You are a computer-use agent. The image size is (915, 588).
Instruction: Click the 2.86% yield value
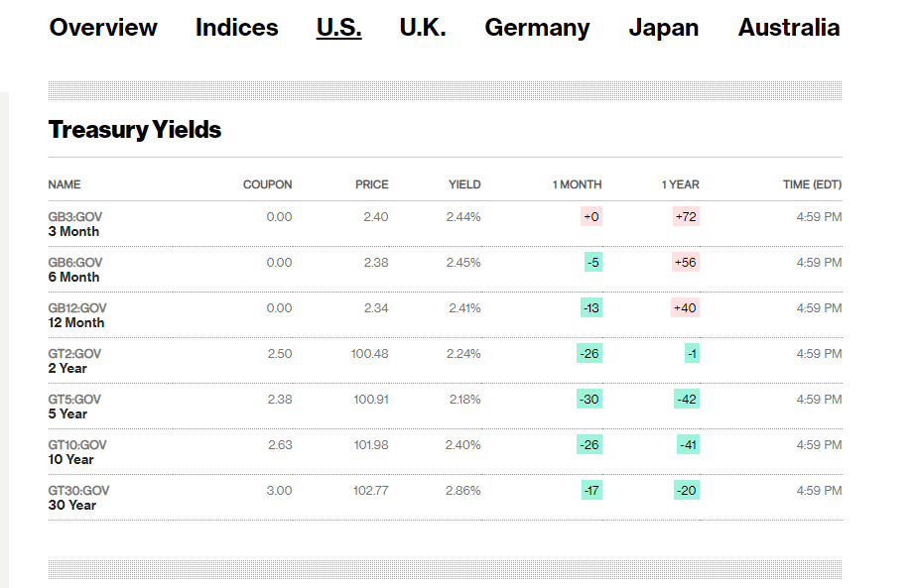tap(462, 490)
